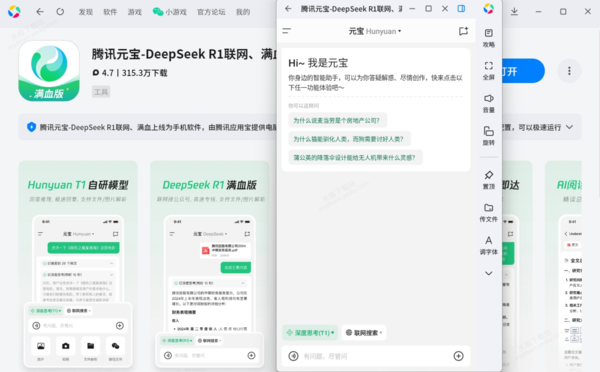This screenshot has height=372, width=600.
Task: Click the 工具 category tag
Action: click(101, 92)
